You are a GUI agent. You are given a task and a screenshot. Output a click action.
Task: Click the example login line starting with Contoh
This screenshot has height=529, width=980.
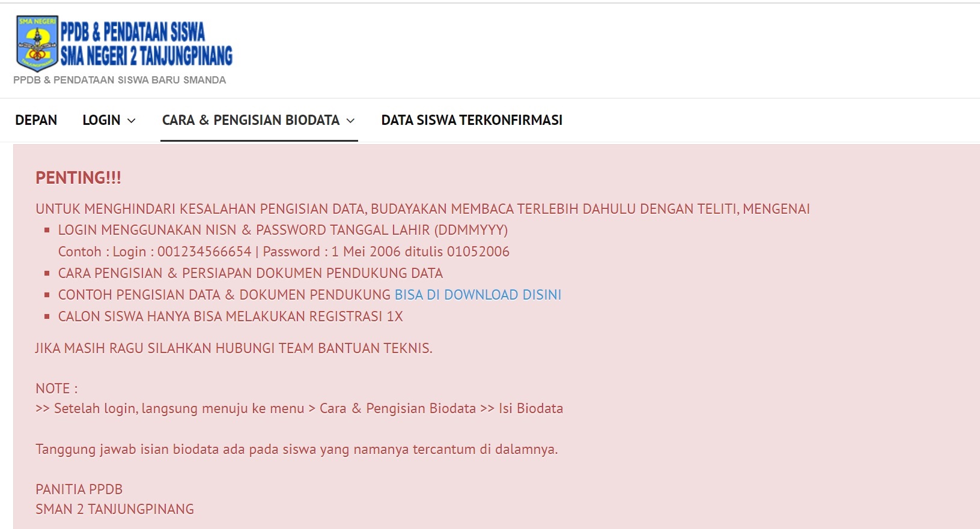[x=284, y=252]
